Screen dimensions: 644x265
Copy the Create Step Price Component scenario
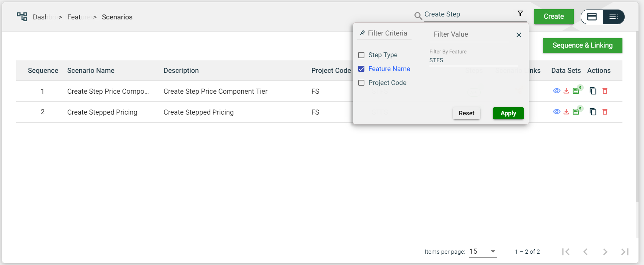click(593, 91)
